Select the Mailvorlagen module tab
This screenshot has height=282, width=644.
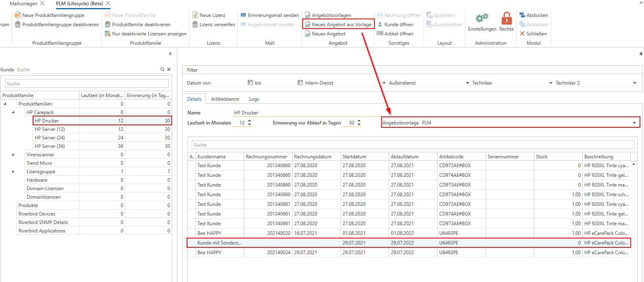[x=23, y=4]
